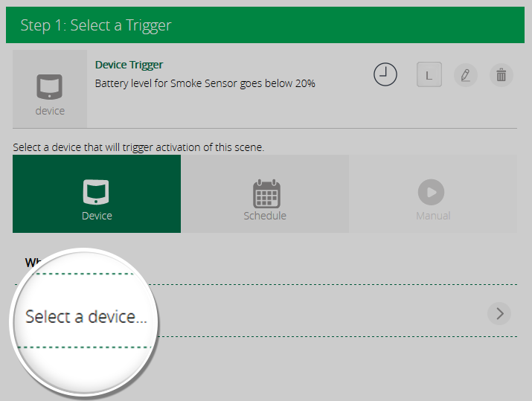The image size is (532, 401).
Task: Switch to the Schedule tab label
Action: coord(265,216)
